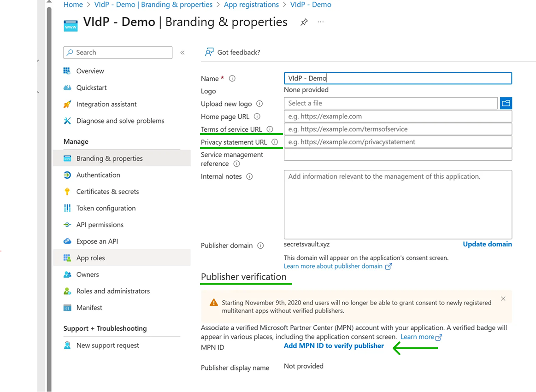Dismiss the multitenant apps warning banner
The image size is (536, 392).
(503, 298)
